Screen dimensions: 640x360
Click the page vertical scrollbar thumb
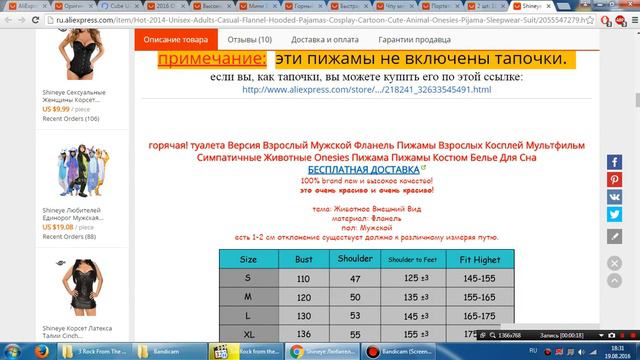(637, 100)
